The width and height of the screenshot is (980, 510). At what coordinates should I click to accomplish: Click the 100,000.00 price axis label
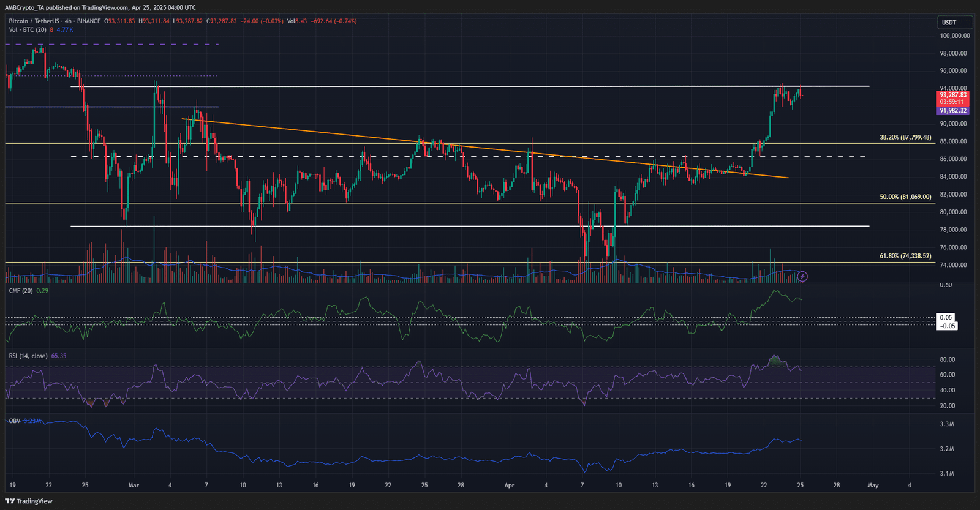point(954,36)
